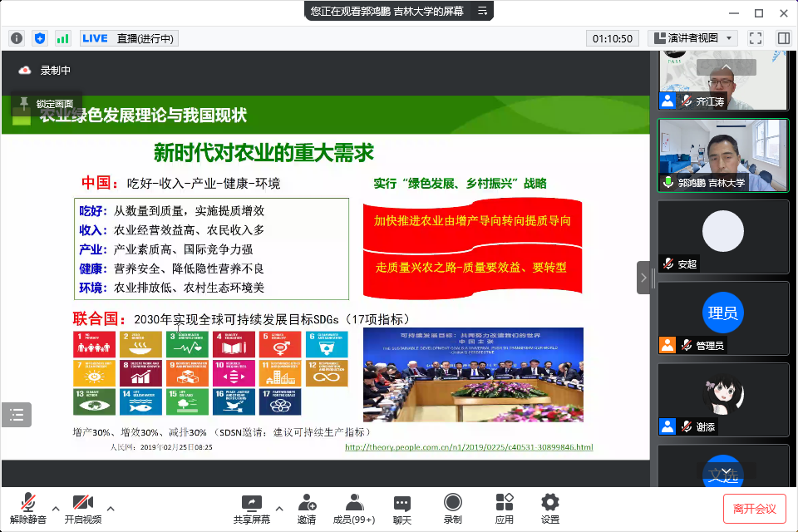Unmute microphone (解除静音)

(27, 508)
